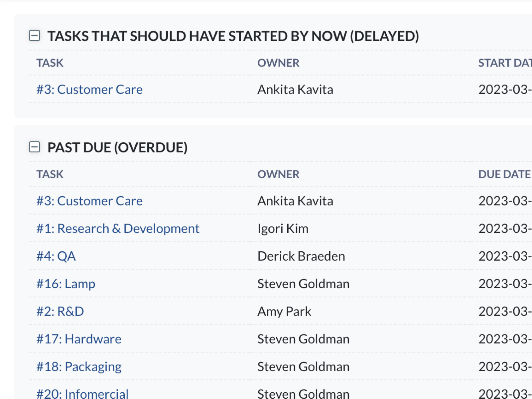Open #3 Customer Care in overdue list

pos(89,201)
